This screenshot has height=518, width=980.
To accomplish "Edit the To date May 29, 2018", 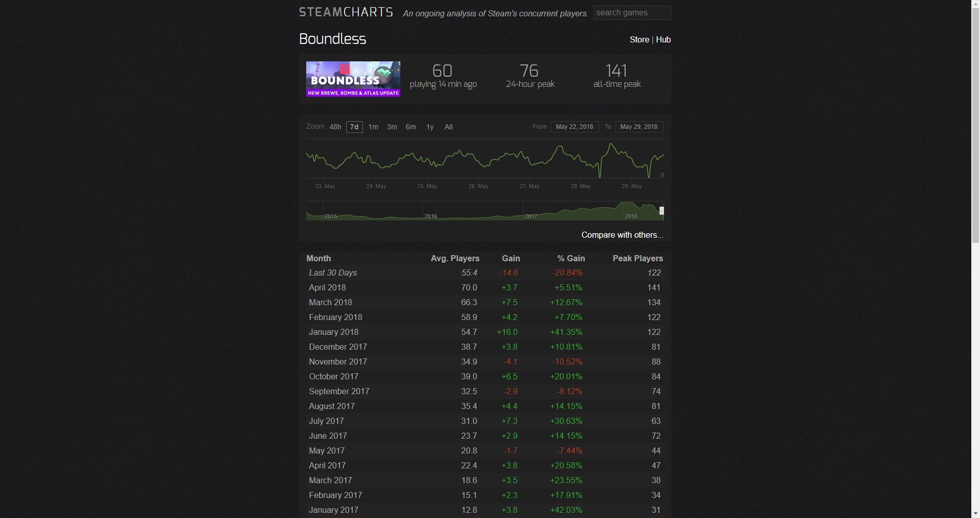I will click(639, 127).
